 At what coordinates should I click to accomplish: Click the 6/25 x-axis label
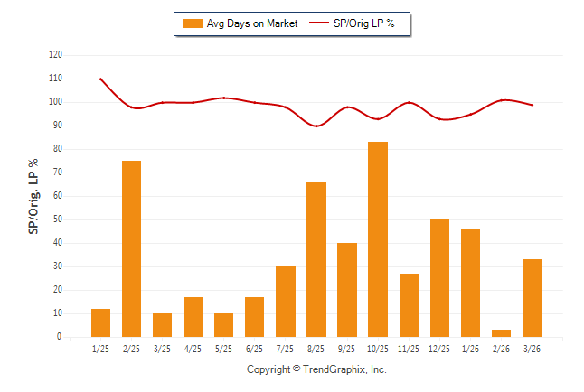click(x=254, y=349)
